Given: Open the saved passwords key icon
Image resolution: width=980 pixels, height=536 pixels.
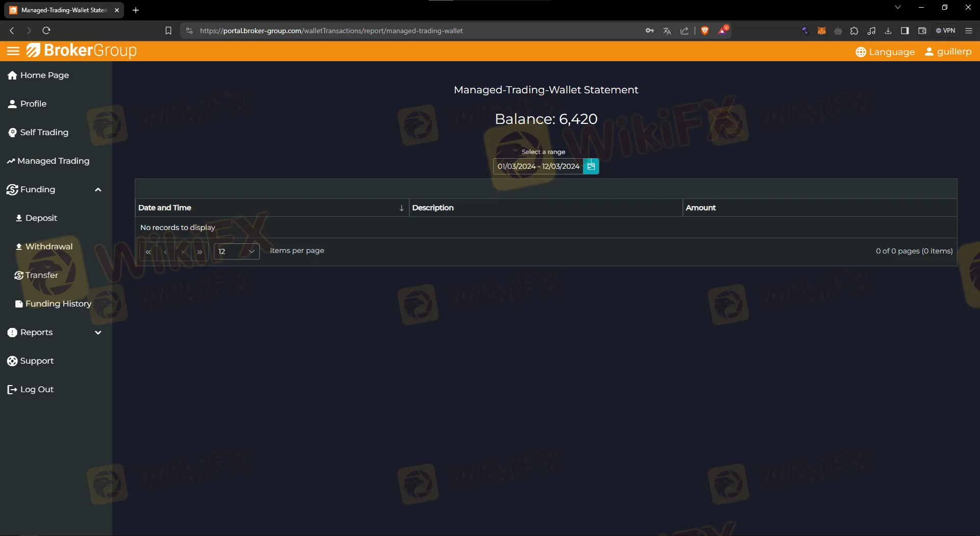Looking at the screenshot, I should pos(650,31).
